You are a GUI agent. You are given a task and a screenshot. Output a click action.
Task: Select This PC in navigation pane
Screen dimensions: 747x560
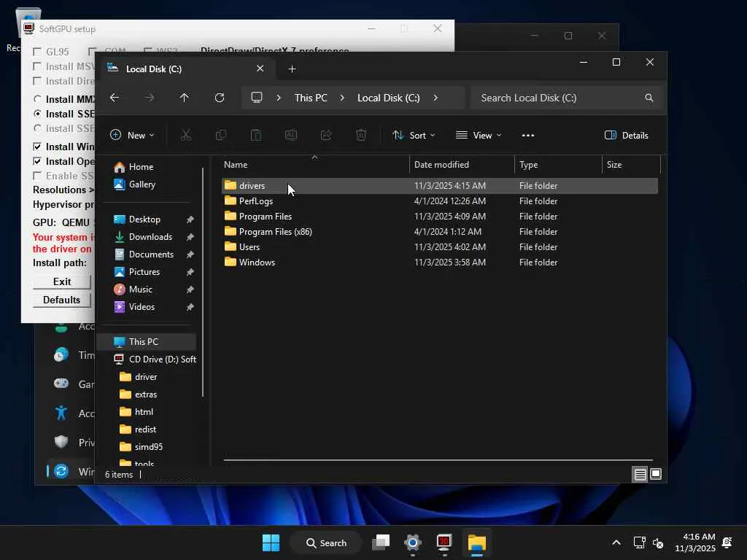click(147, 342)
